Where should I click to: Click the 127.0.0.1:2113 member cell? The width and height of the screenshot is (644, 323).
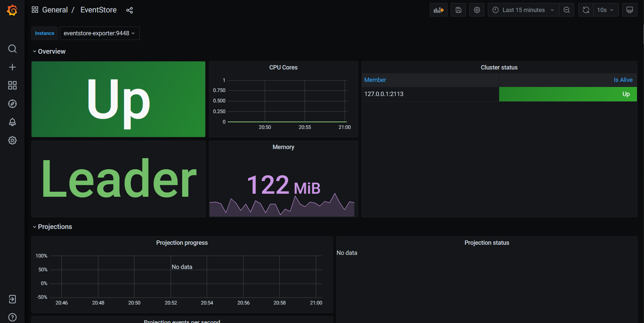tap(430, 94)
